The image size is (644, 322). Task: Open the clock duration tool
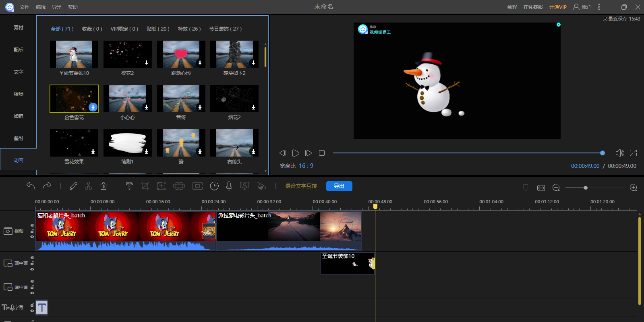(214, 186)
